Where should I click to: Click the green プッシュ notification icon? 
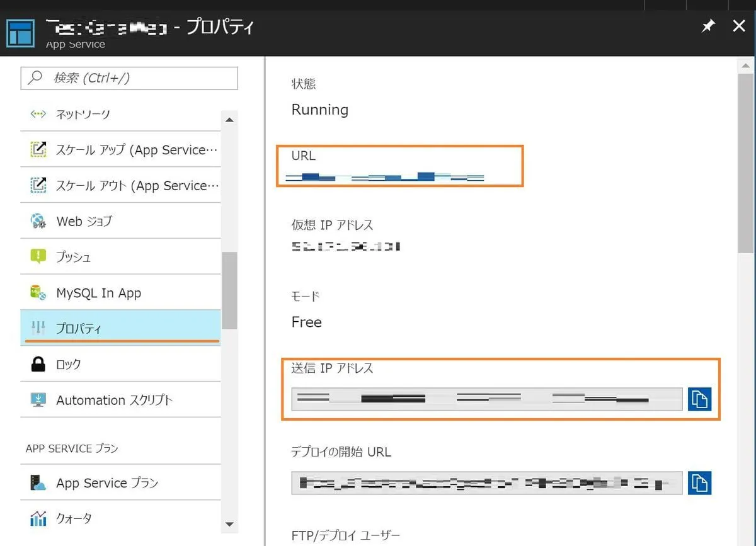click(x=38, y=256)
